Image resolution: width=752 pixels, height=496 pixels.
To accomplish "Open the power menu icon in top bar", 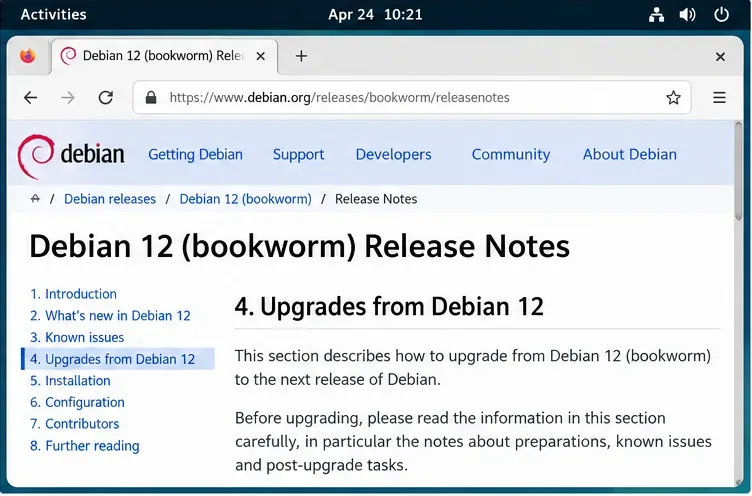I will tap(721, 15).
